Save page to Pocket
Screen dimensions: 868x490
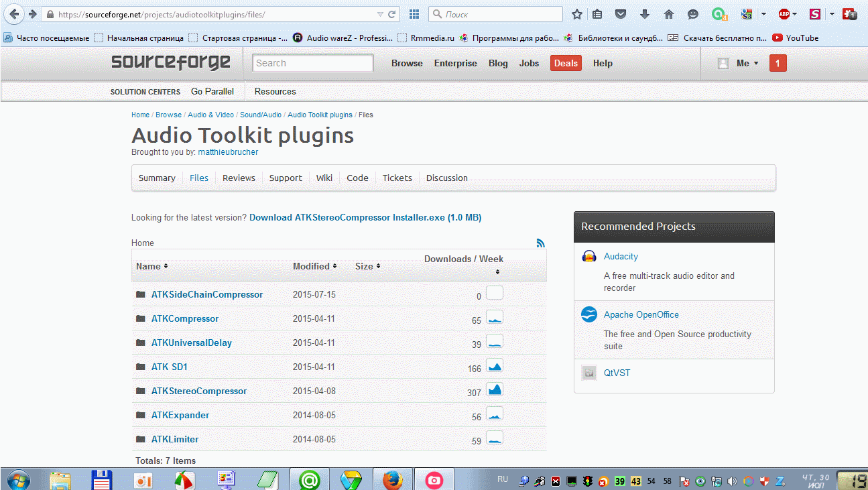click(621, 14)
